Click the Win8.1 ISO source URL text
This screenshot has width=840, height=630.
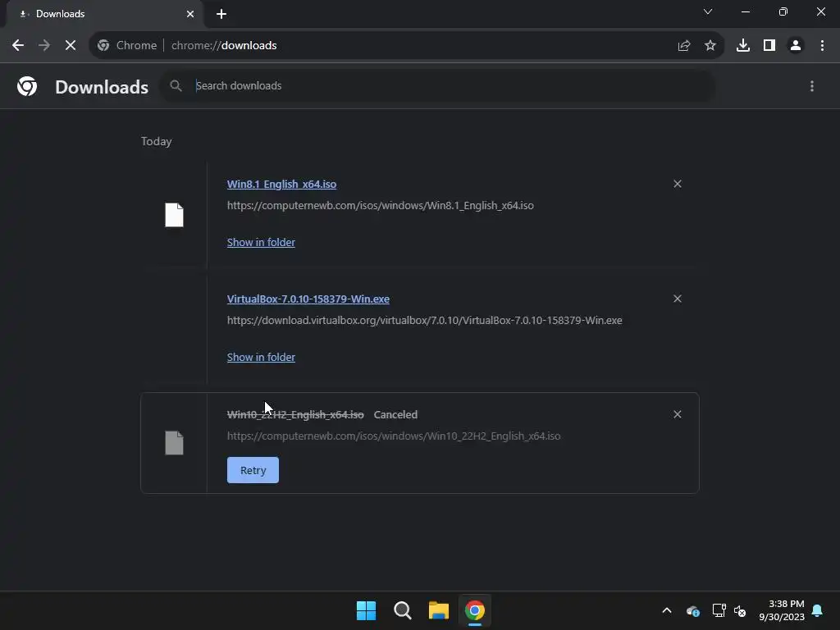[381, 205]
